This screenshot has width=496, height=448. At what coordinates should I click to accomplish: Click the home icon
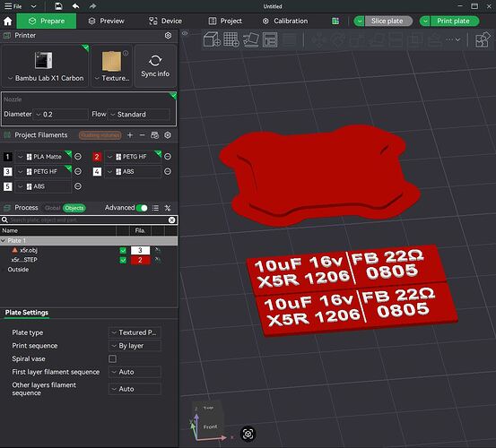click(x=8, y=22)
